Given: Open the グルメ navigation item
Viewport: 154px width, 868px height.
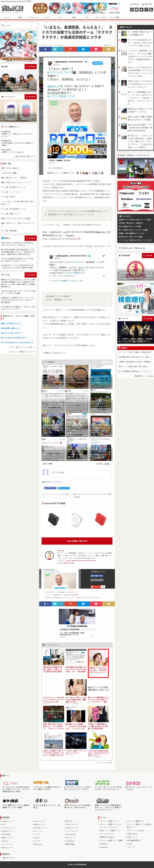Looking at the screenshot, I should [60, 17].
